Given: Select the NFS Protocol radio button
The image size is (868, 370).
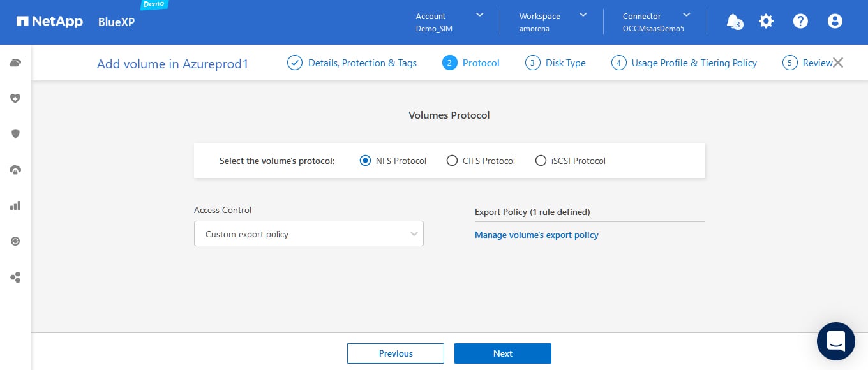Looking at the screenshot, I should pos(366,161).
